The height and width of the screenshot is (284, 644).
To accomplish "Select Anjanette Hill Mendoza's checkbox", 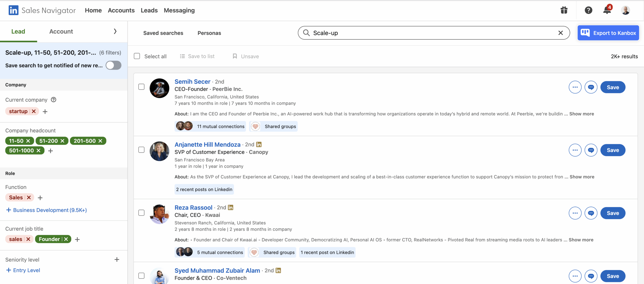I will click(141, 150).
